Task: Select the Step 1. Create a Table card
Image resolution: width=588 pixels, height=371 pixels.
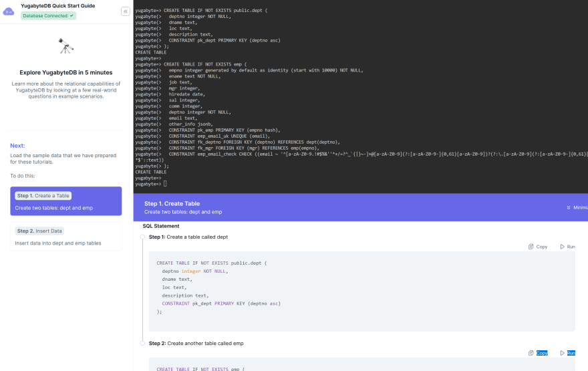Action: 66,201
